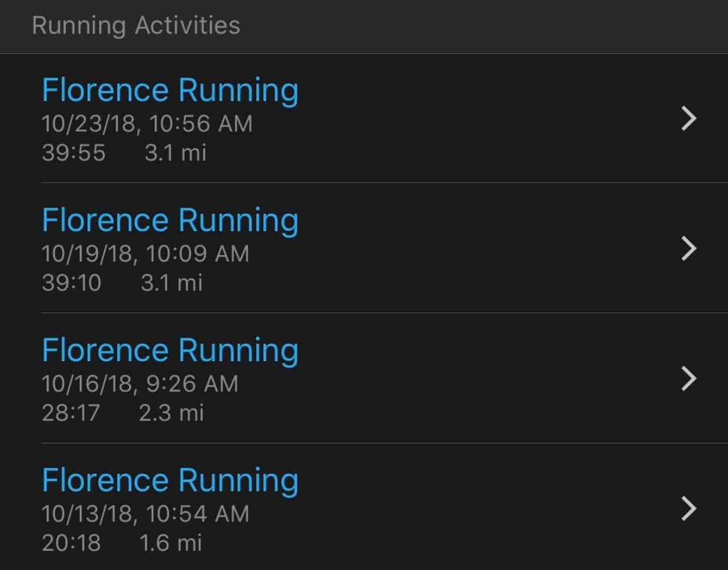Tap the 28:17 duration value
The height and width of the screenshot is (570, 728).
pyautogui.click(x=71, y=413)
